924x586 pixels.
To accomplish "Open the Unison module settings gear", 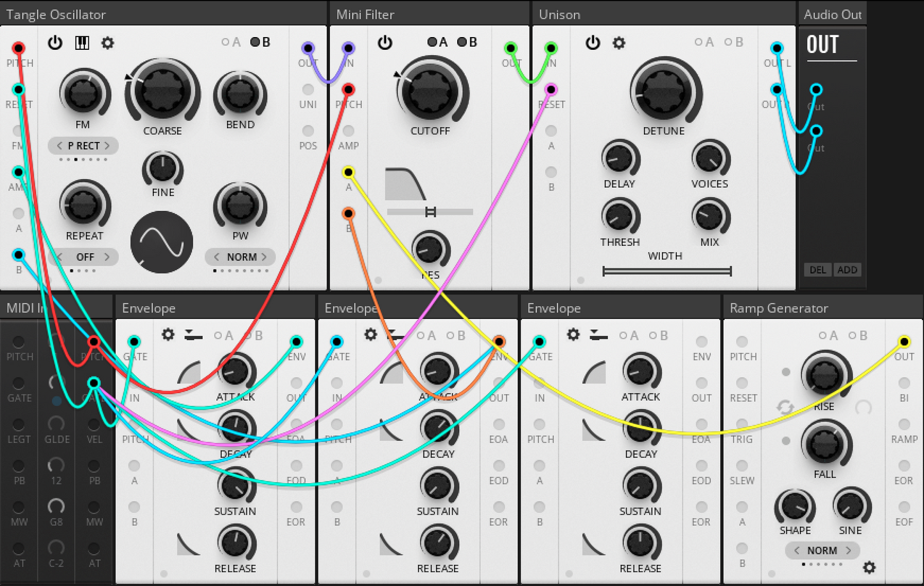I will pos(618,43).
